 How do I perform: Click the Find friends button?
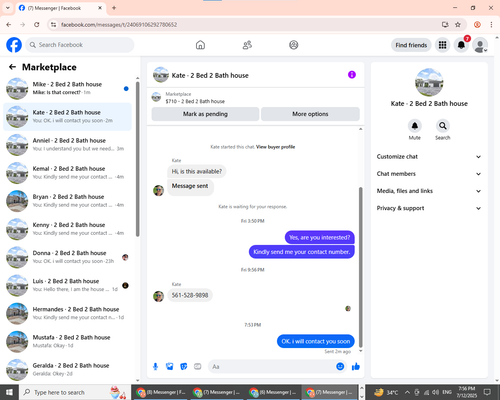pyautogui.click(x=411, y=45)
